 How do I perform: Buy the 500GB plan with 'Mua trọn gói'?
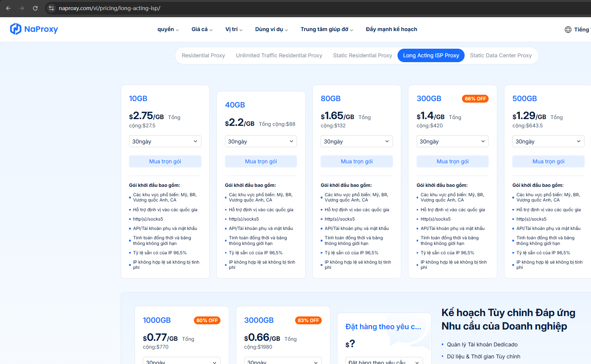tap(548, 161)
